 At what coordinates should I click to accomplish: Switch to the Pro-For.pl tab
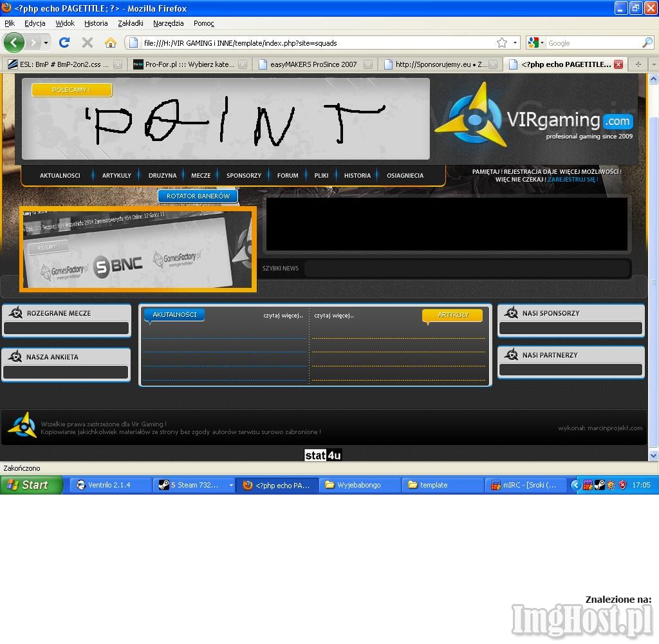(189, 64)
